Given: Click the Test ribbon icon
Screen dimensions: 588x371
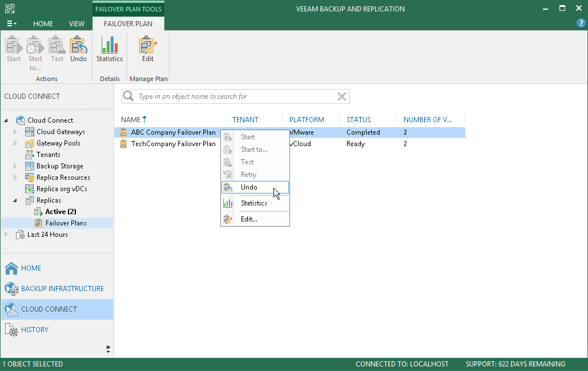Looking at the screenshot, I should pos(57,45).
